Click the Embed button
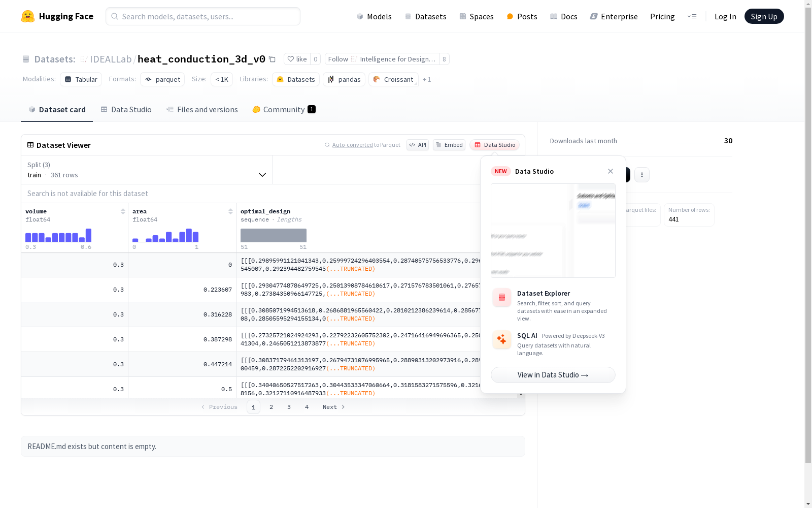The height and width of the screenshot is (508, 812). (449, 145)
